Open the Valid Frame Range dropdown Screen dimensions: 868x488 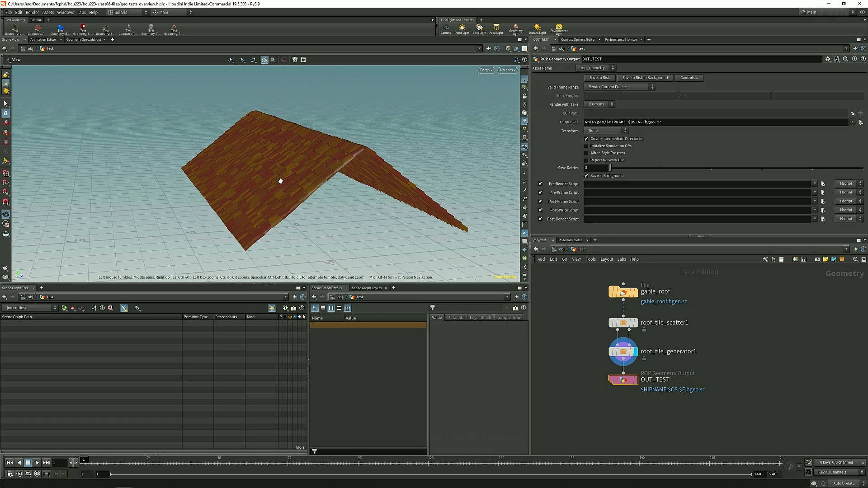619,87
